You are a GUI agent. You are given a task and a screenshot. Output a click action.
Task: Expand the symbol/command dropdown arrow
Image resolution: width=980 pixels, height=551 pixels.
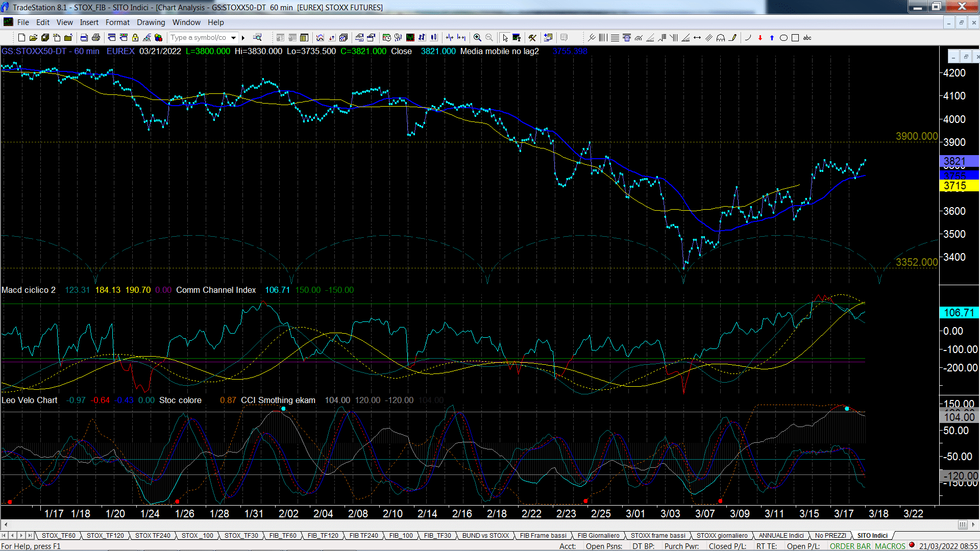tap(234, 37)
